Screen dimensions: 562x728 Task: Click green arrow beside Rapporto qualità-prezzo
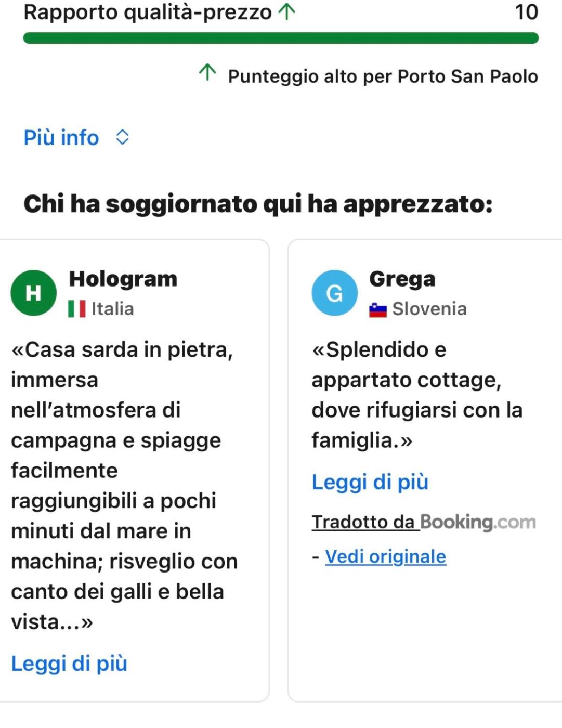[286, 11]
